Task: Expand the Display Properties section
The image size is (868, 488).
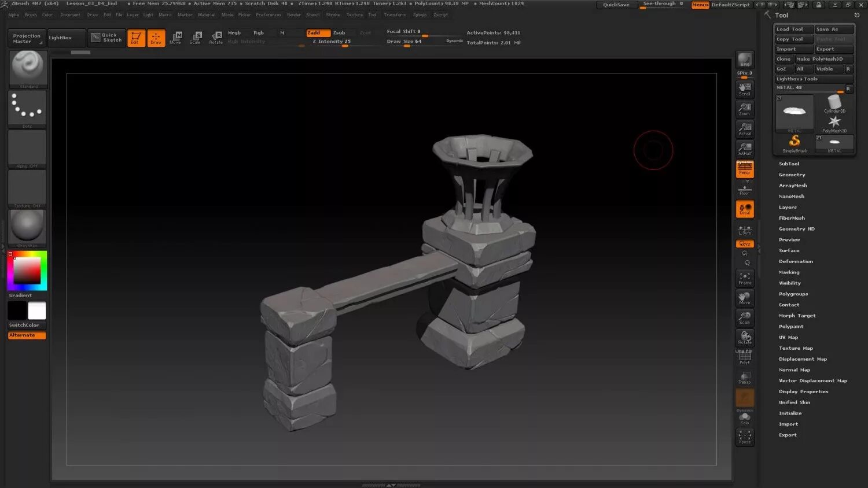Action: click(x=803, y=391)
